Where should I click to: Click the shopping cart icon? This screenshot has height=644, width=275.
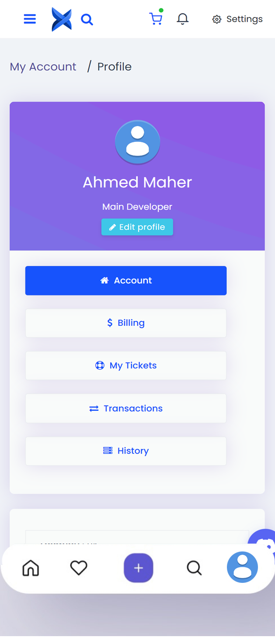point(156,19)
